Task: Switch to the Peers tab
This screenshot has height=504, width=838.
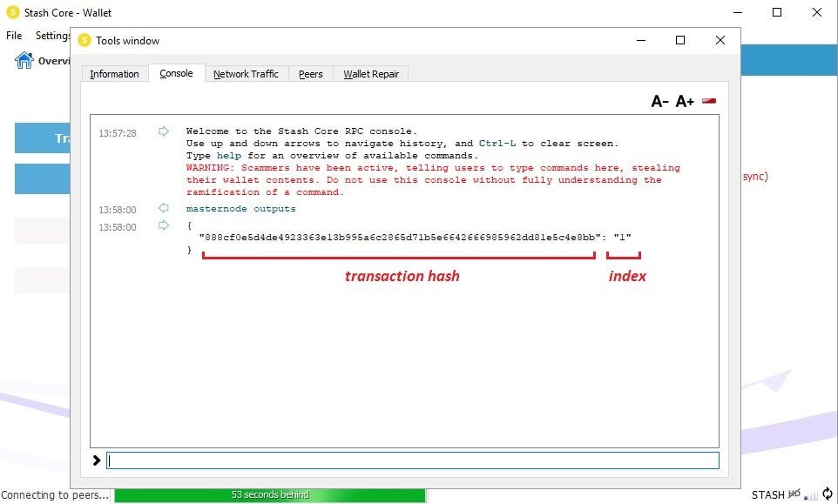Action: 310,74
